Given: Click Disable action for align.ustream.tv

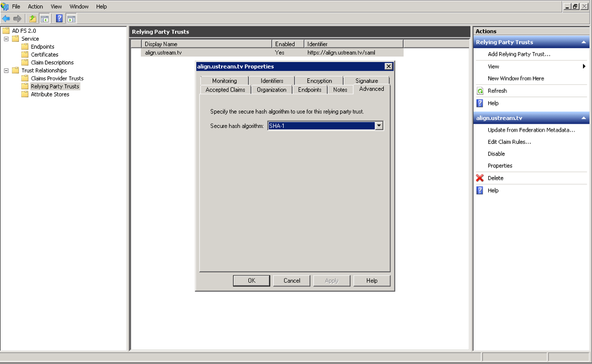Looking at the screenshot, I should click(496, 154).
